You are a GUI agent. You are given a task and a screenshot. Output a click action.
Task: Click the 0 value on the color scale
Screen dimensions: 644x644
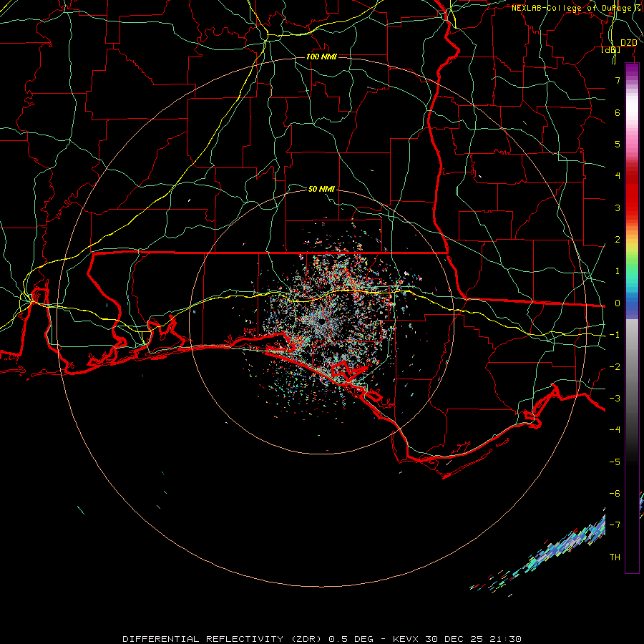pyautogui.click(x=618, y=303)
